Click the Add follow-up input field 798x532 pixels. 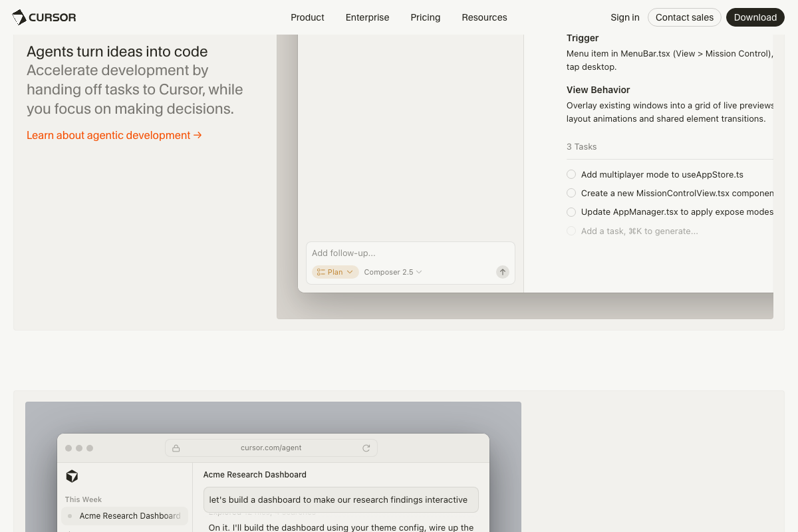tap(410, 253)
